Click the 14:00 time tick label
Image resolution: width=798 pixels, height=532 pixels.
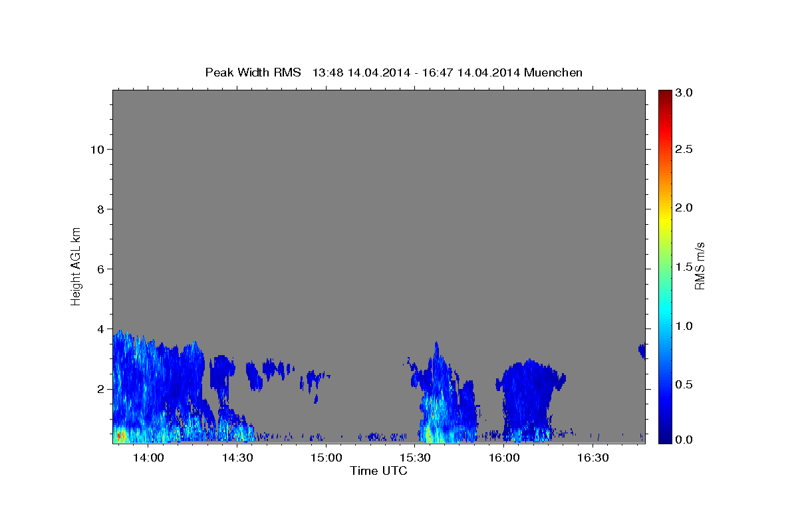148,458
